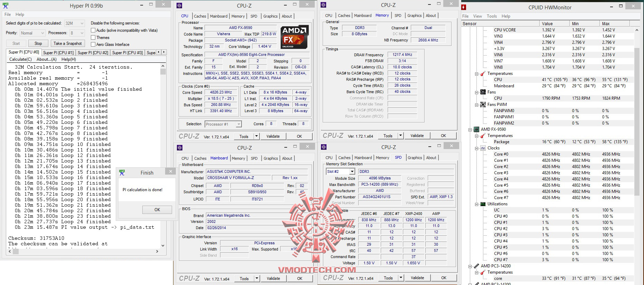Open the Graphics tab in CPU-Z Memory Timings window

pos(415,16)
